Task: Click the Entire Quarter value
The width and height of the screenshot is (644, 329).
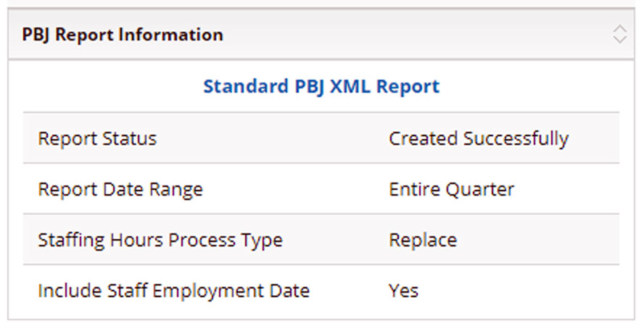Action: pos(451,190)
